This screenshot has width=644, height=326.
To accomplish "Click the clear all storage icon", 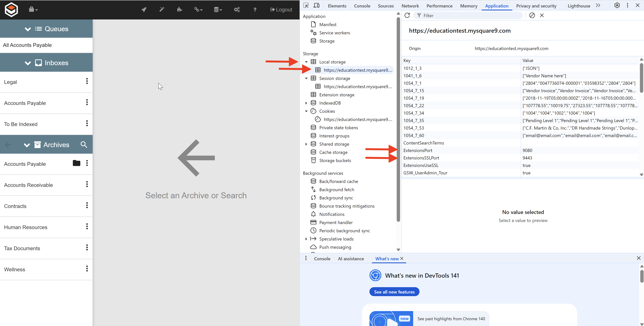I will click(x=532, y=15).
